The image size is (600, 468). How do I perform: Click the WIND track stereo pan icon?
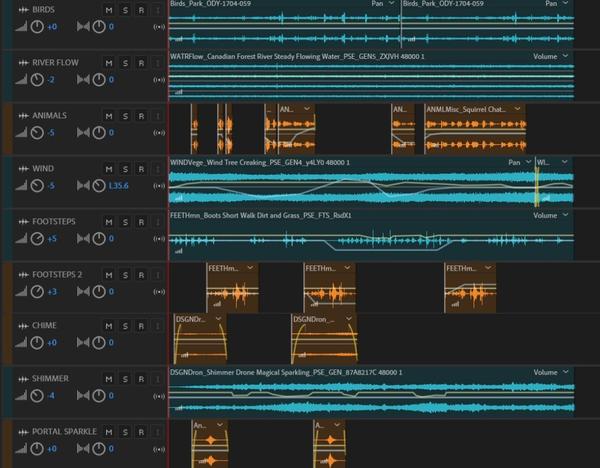pos(82,185)
